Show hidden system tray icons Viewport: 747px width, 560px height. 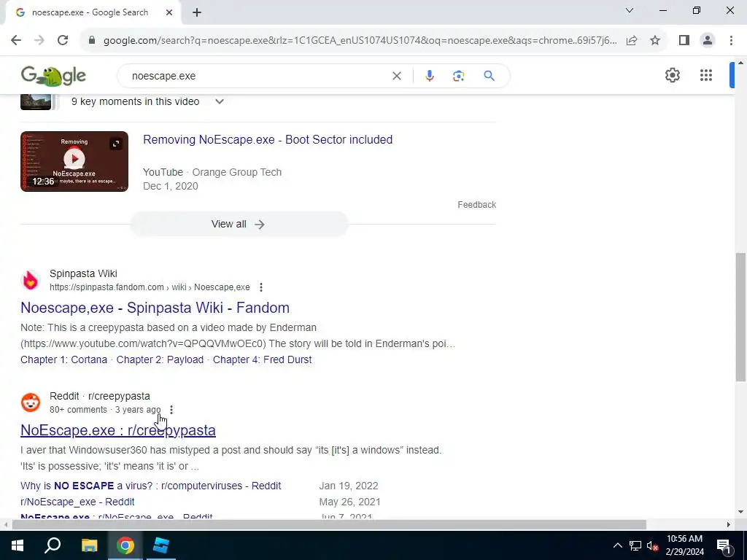[617, 545]
